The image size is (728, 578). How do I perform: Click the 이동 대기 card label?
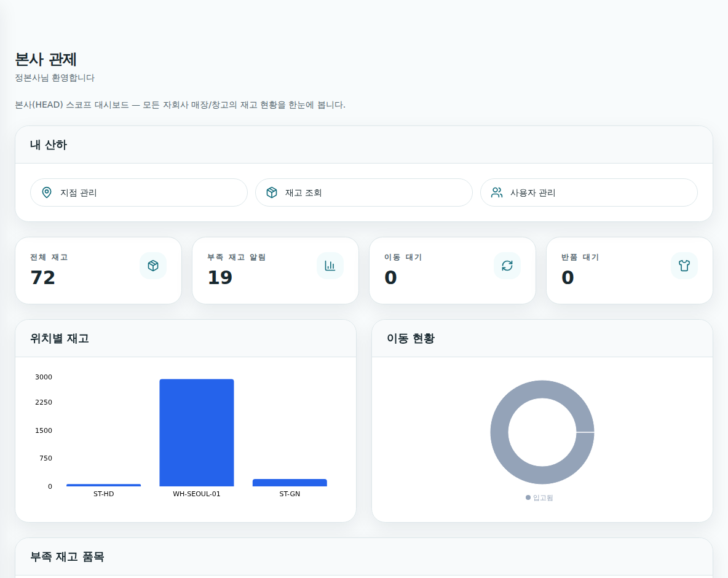tap(403, 257)
